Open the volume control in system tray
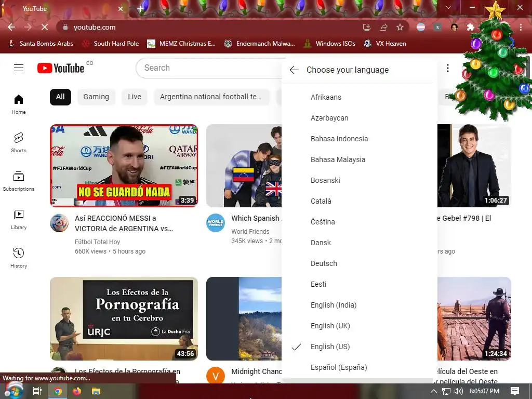 458,391
